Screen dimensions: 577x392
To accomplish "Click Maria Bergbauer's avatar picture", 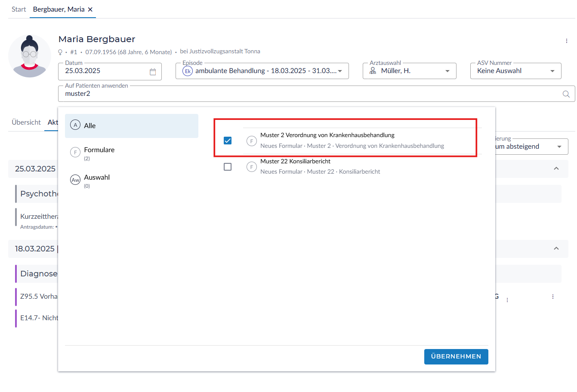I will [x=30, y=56].
